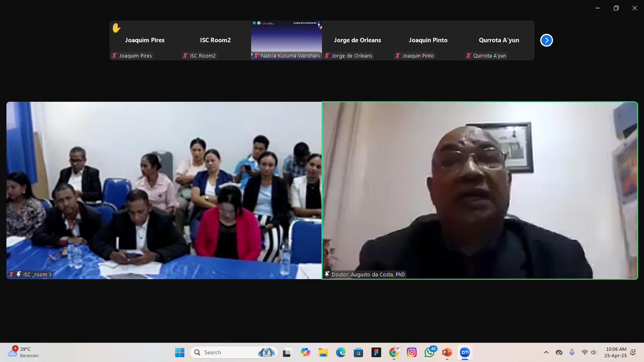Viewport: 644px width, 362px height.
Task: Select Nabila Kusuma Wardhani's video thumbnail
Action: point(286,39)
